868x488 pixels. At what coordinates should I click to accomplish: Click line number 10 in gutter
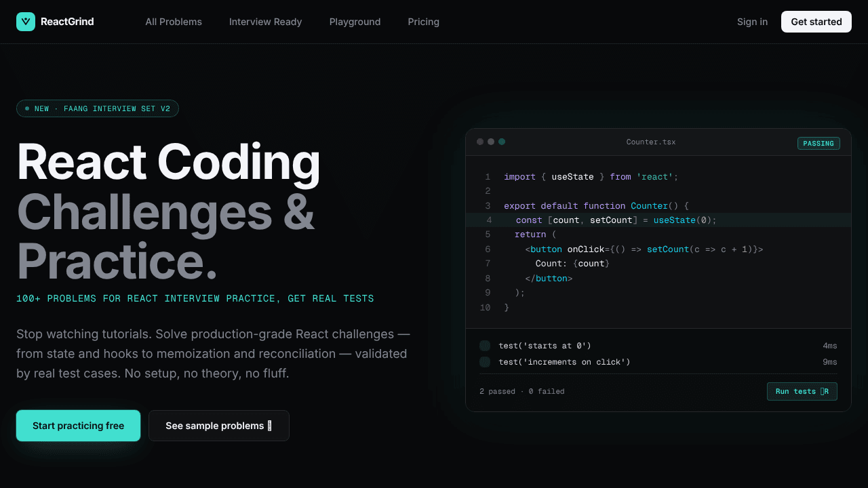485,307
